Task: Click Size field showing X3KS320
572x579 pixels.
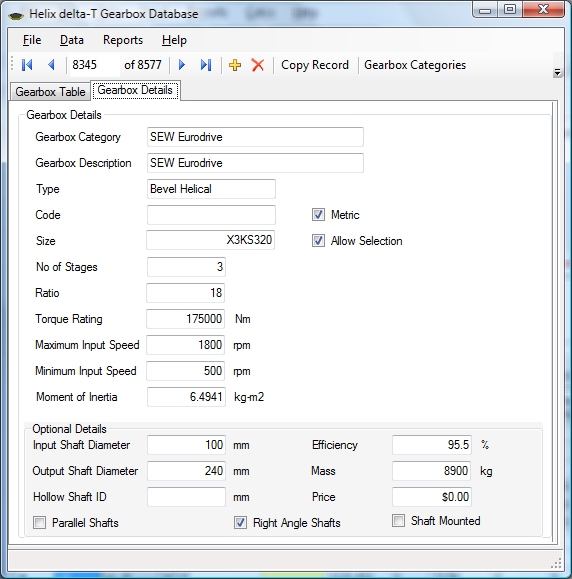Action: [x=210, y=240]
